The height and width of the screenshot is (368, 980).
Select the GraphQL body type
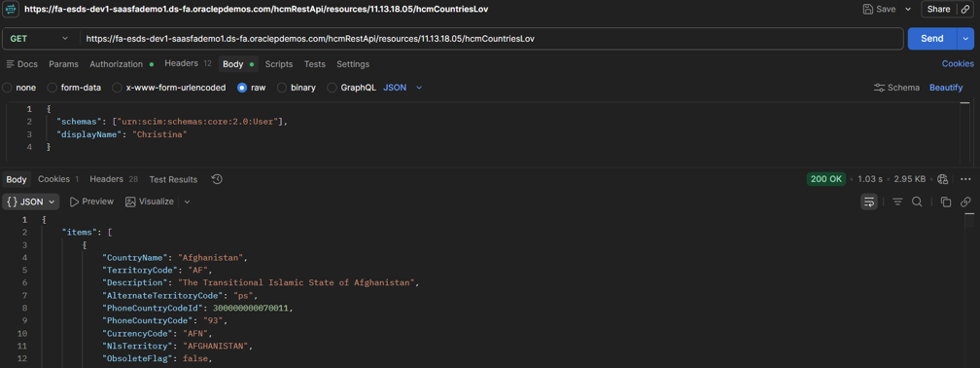tap(352, 88)
